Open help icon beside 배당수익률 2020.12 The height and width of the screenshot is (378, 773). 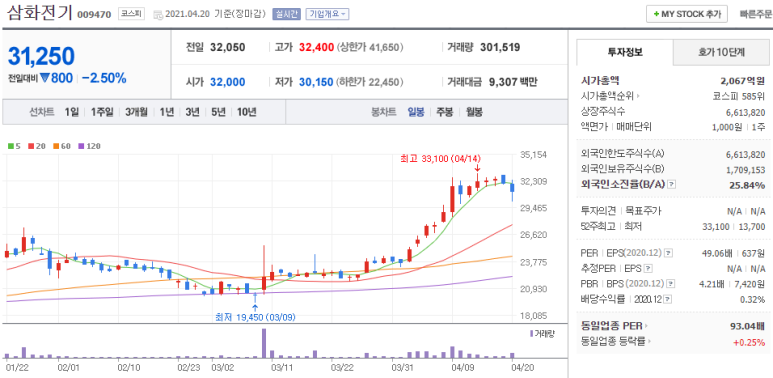(x=667, y=299)
